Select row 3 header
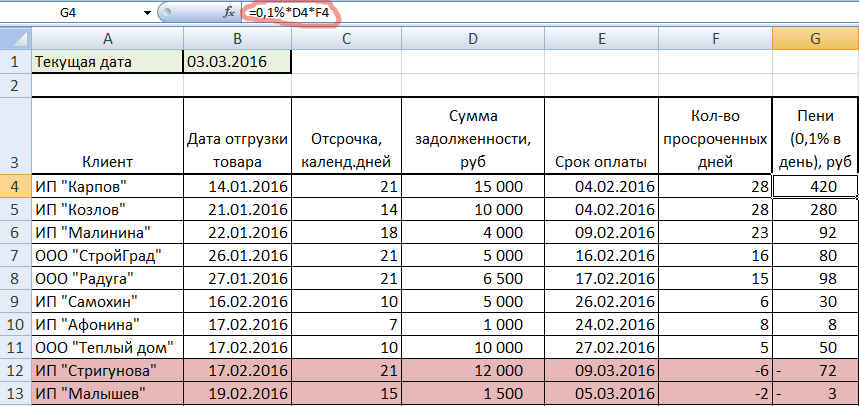 (16, 135)
